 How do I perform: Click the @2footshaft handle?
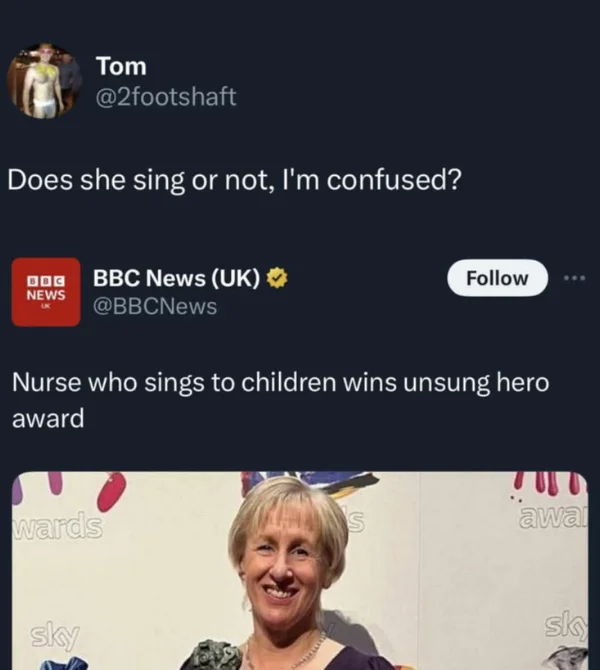point(166,97)
